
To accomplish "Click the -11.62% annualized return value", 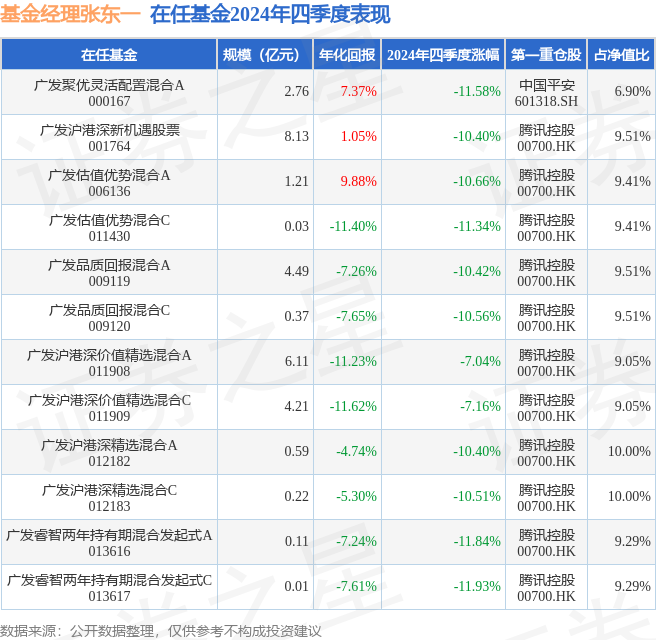I will (x=353, y=406).
